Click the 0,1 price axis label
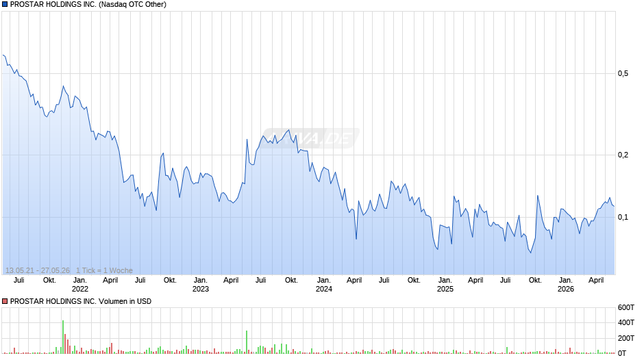The image size is (644, 360). click(x=623, y=217)
